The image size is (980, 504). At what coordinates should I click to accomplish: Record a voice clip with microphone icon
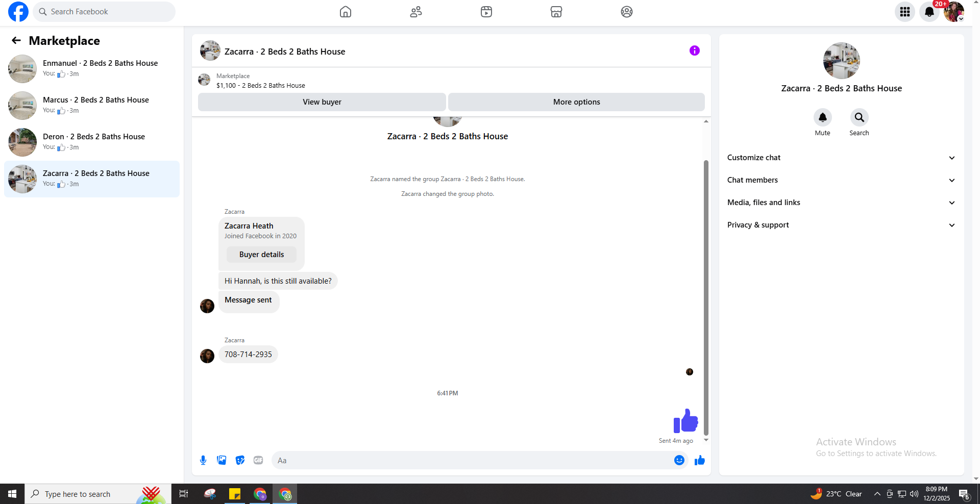point(203,460)
